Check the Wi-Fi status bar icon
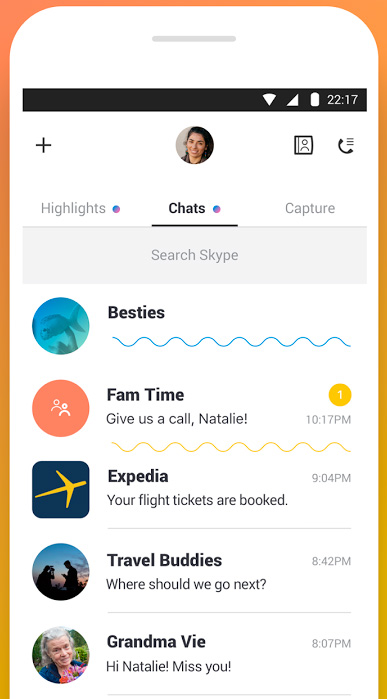Screen dimensions: 387x699 (269, 100)
